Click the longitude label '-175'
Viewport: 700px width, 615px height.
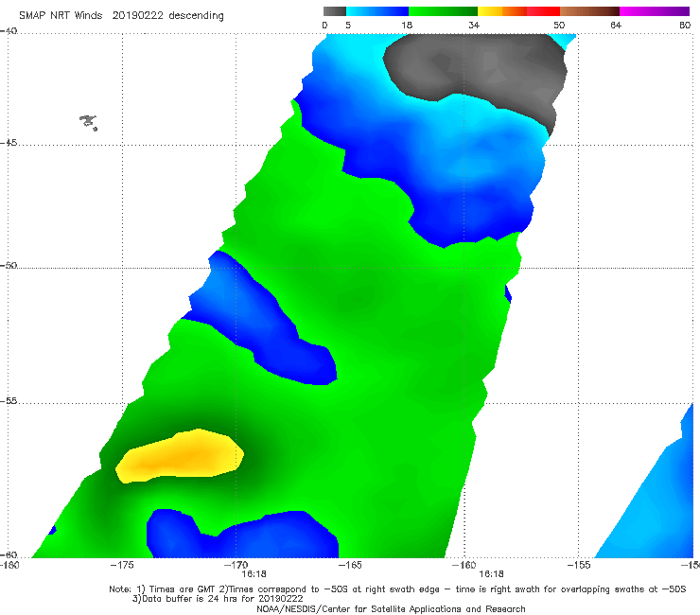(x=122, y=565)
